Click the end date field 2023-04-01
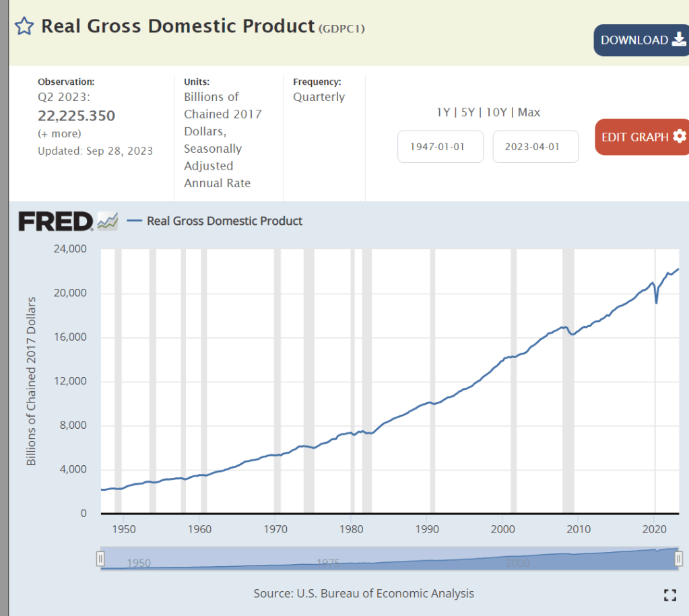This screenshot has width=689, height=616. click(x=535, y=147)
